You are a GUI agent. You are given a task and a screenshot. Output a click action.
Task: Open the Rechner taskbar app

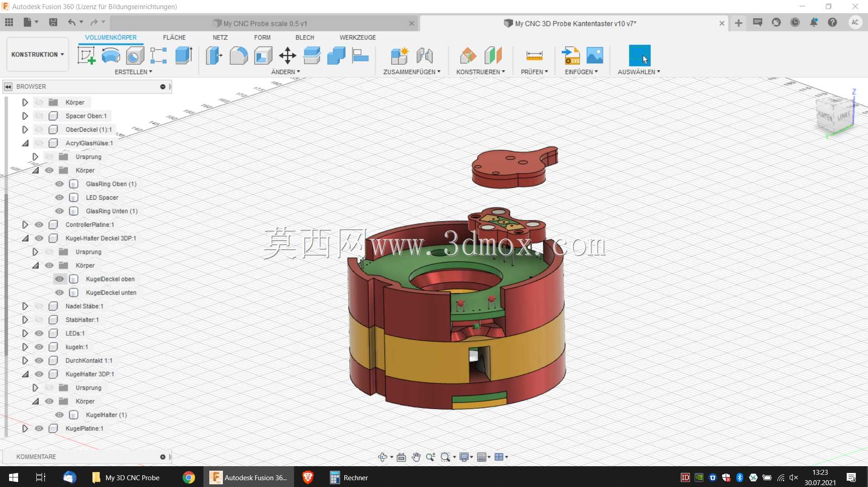pos(349,477)
